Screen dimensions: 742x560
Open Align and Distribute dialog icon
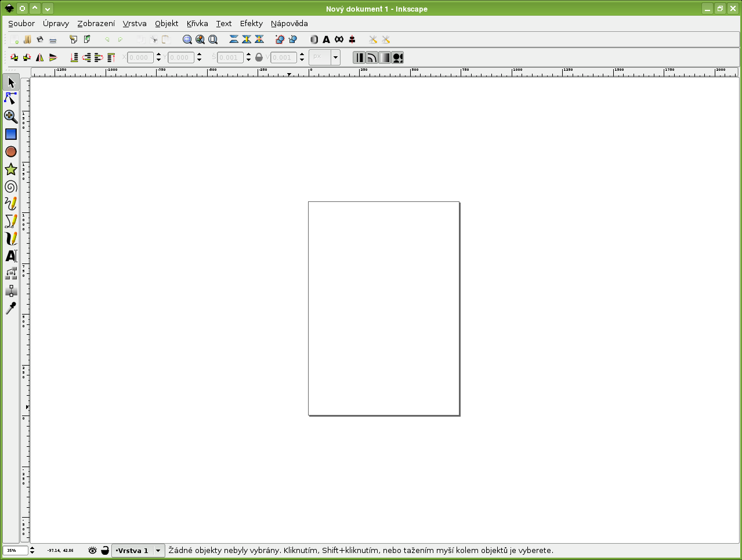point(352,39)
